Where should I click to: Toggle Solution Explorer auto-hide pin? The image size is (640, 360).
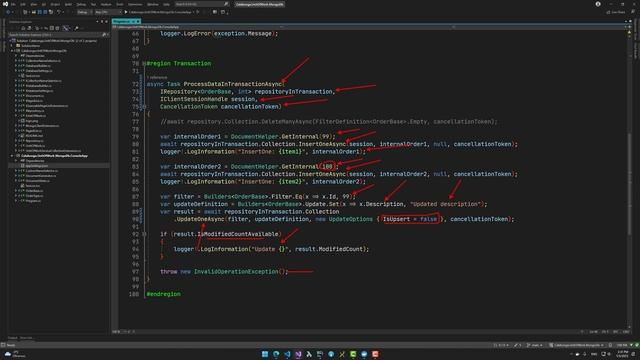pos(102,22)
